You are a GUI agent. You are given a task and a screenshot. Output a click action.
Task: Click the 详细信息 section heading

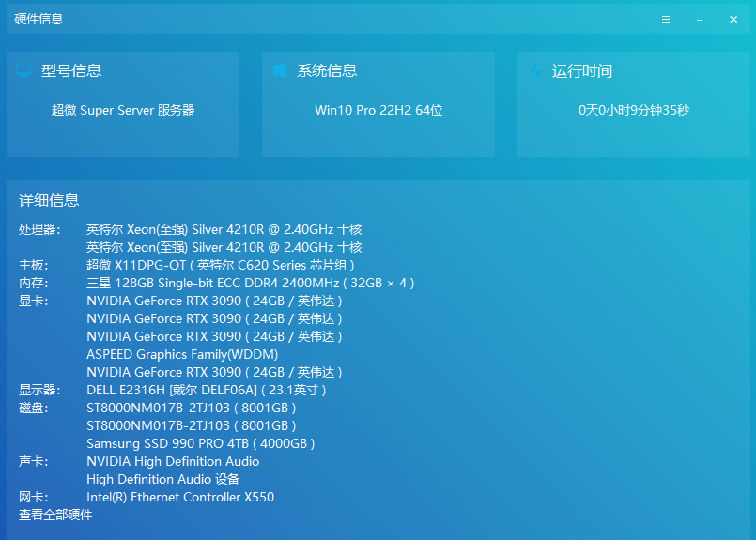point(49,200)
